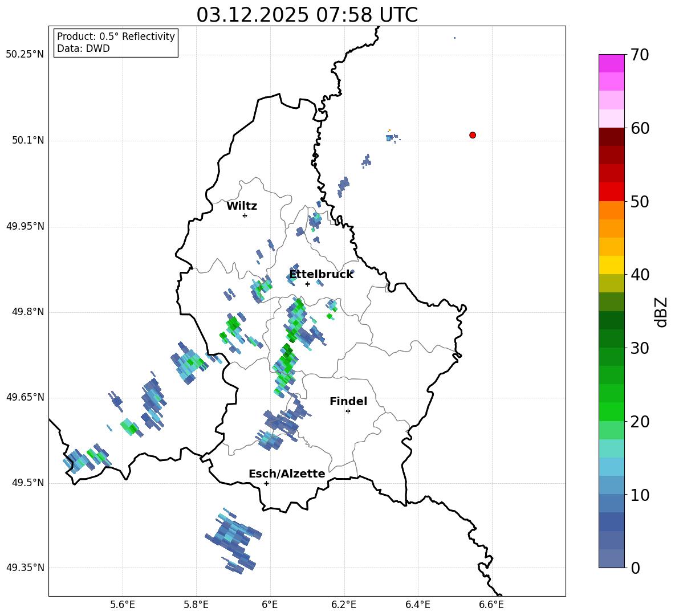Click the 49.65°N latitude label
The height and width of the screenshot is (616, 675).
click(25, 397)
